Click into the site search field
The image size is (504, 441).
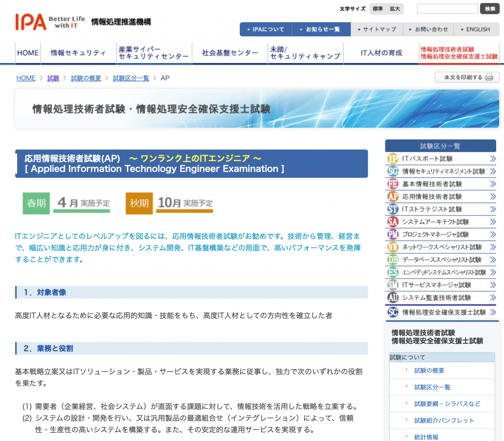(x=447, y=9)
